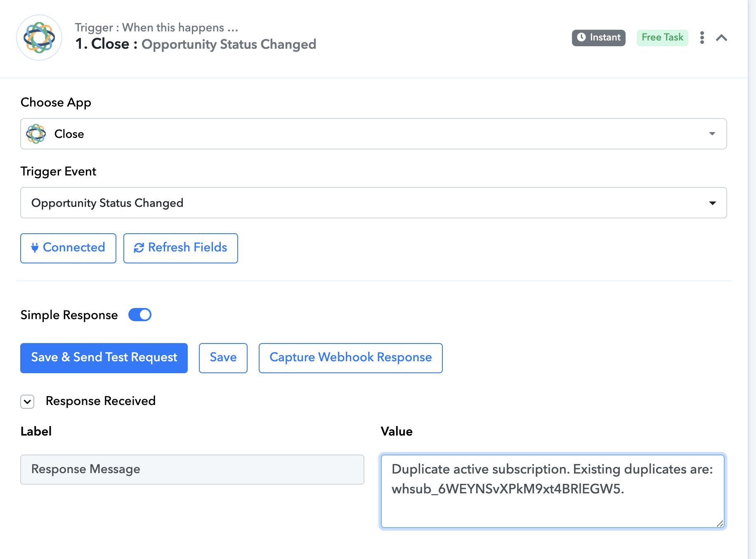Image resolution: width=756 pixels, height=559 pixels.
Task: Click Capture Webhook Response button
Action: (351, 358)
